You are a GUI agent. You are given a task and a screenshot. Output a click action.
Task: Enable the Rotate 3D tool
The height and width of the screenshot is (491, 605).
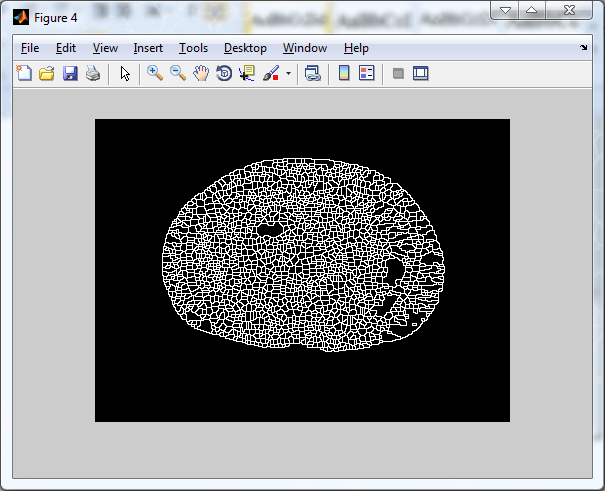(224, 73)
